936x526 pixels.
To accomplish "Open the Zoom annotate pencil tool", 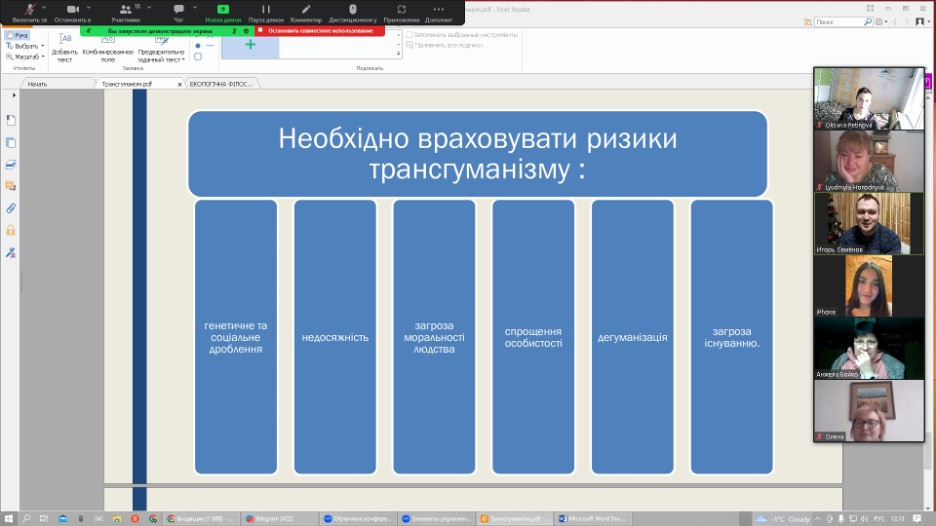I will [306, 13].
